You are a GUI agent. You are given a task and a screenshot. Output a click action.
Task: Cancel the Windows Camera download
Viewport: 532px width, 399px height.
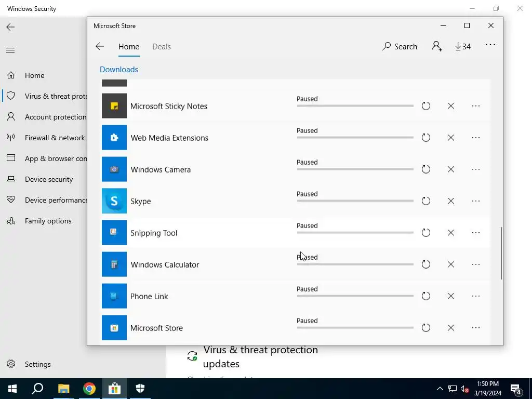(x=451, y=169)
